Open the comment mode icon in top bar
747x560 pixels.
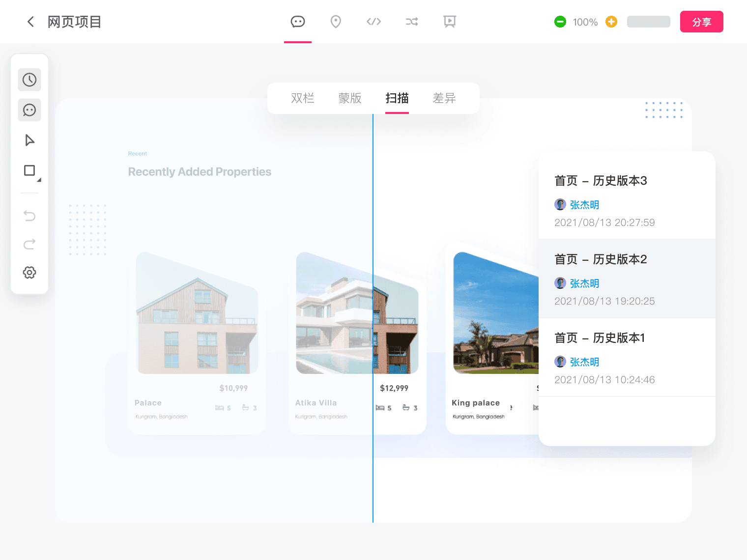[x=298, y=22]
